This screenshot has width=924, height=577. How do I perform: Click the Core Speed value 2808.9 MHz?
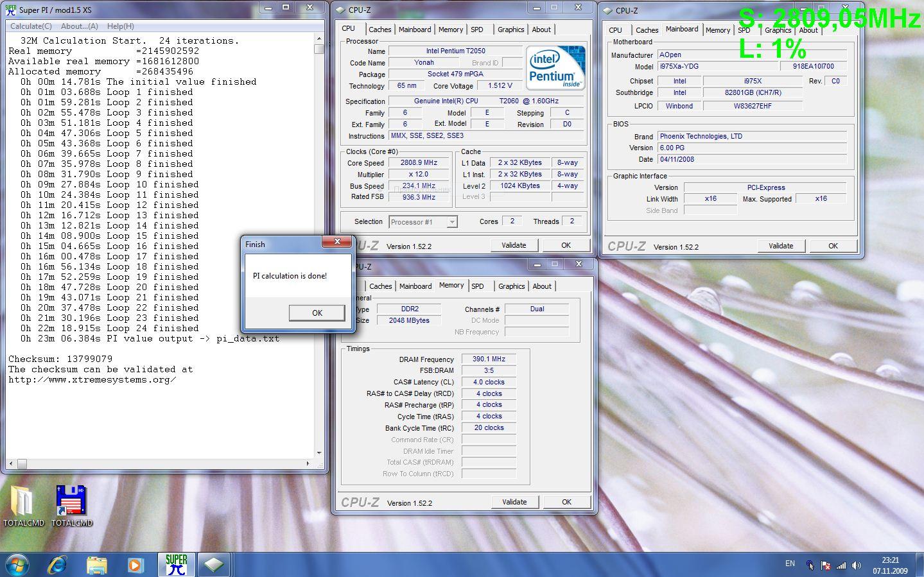pyautogui.click(x=419, y=163)
